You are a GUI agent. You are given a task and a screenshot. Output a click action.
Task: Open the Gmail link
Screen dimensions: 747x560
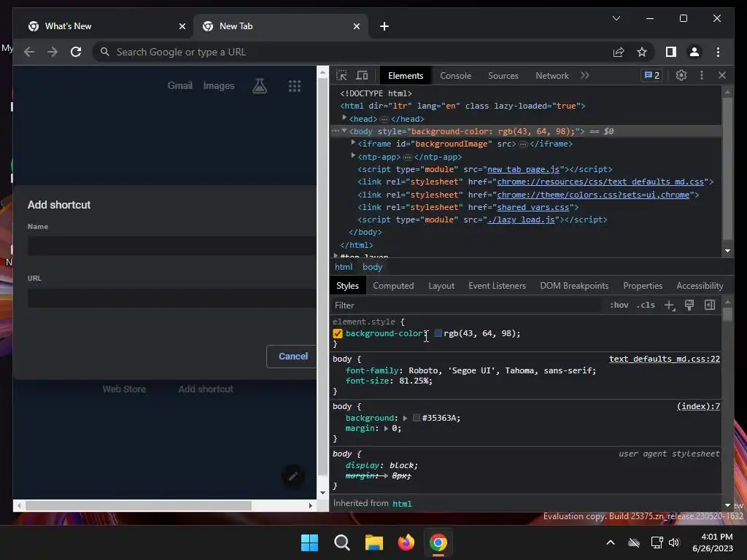click(x=179, y=86)
